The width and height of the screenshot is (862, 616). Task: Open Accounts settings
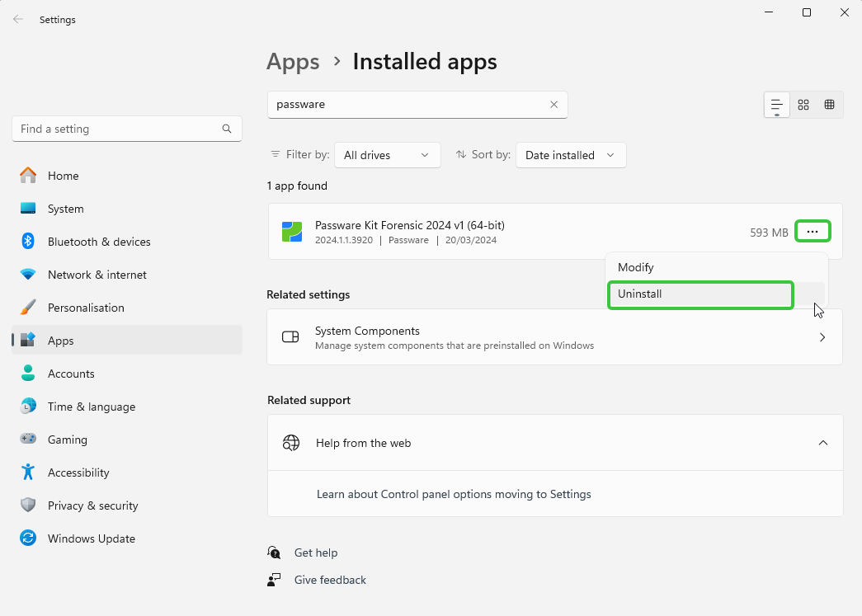pyautogui.click(x=127, y=374)
